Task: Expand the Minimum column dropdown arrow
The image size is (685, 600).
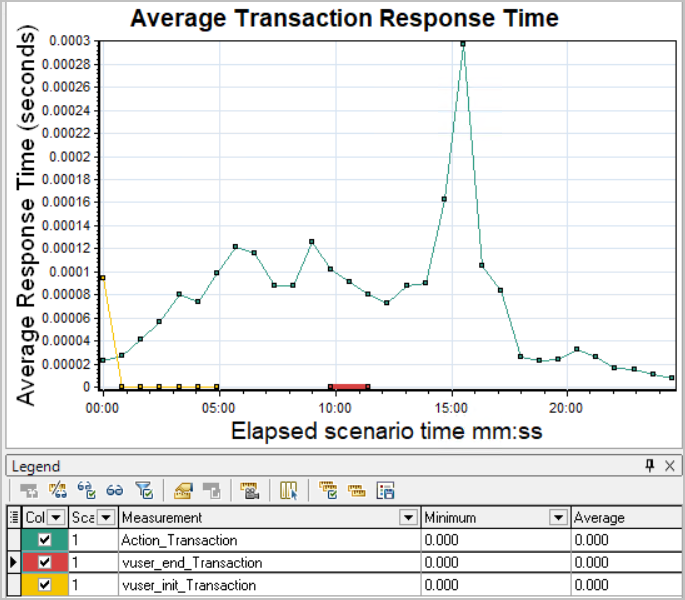Action: click(x=558, y=518)
